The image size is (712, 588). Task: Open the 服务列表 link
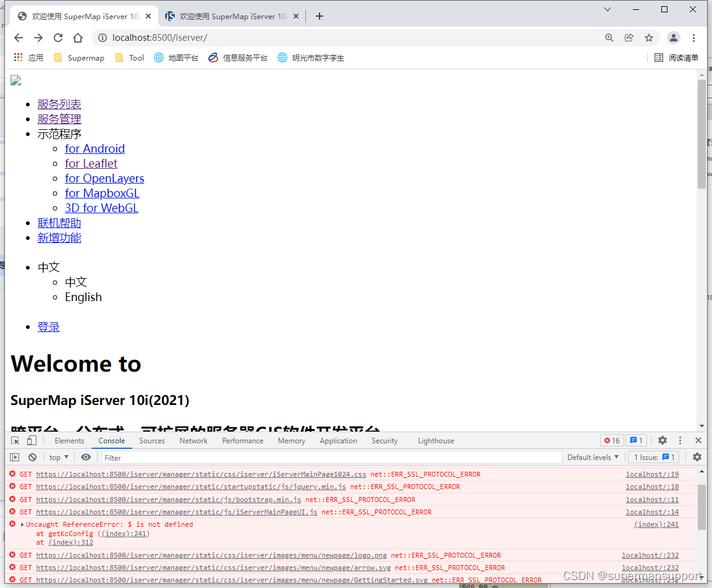[x=59, y=104]
